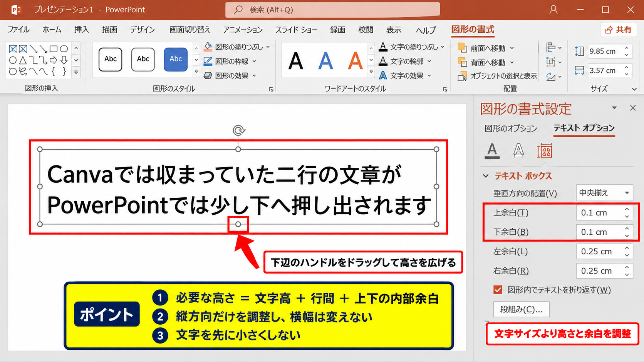Viewport: 644px width, 362px height.
Task: Expand the shape gallery more arrow
Action: pyautogui.click(x=76, y=72)
